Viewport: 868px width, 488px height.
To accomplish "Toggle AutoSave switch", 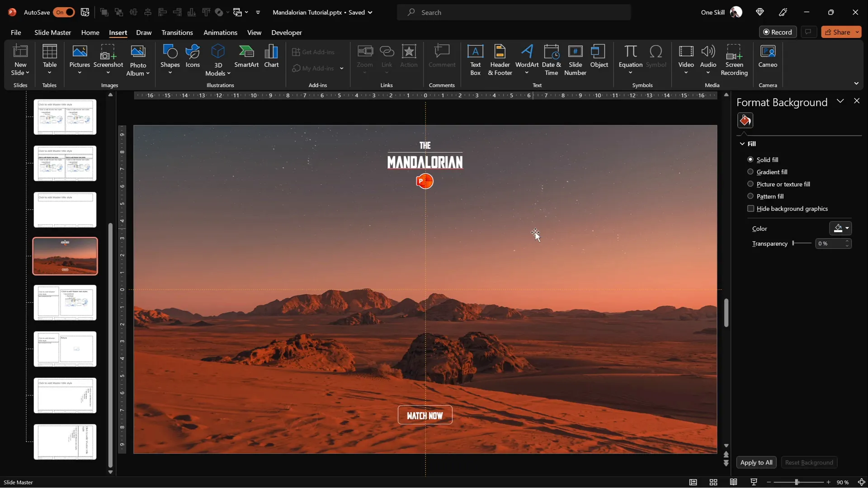I will coord(64,12).
